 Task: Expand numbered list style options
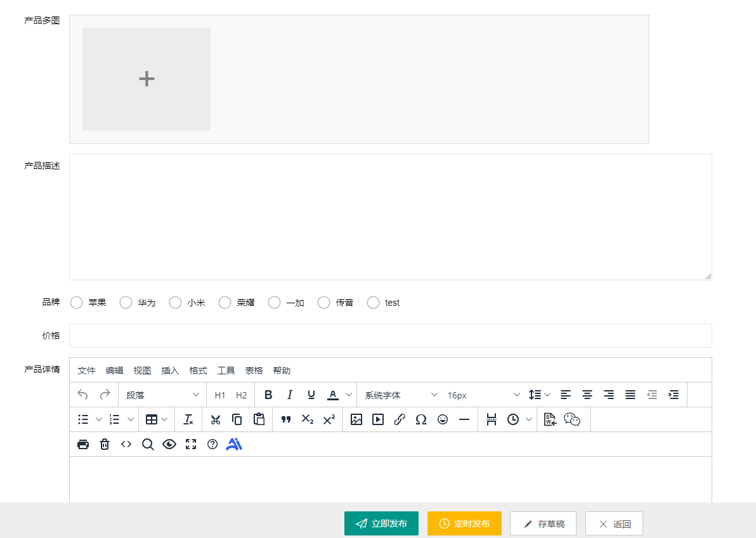(x=130, y=419)
